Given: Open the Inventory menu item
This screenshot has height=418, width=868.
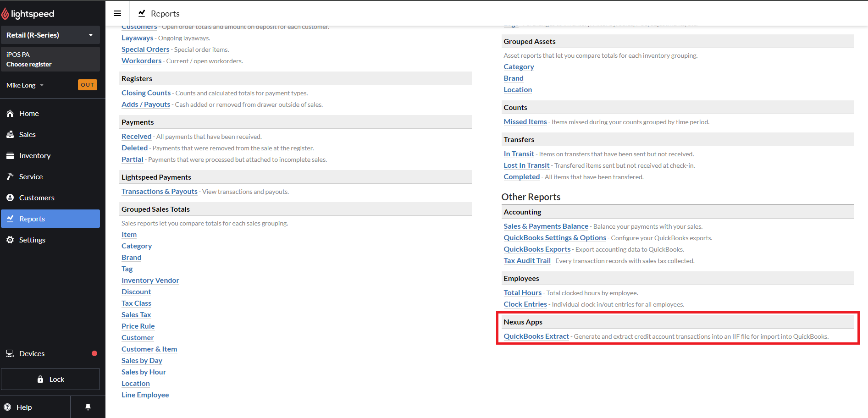Looking at the screenshot, I should (x=50, y=156).
